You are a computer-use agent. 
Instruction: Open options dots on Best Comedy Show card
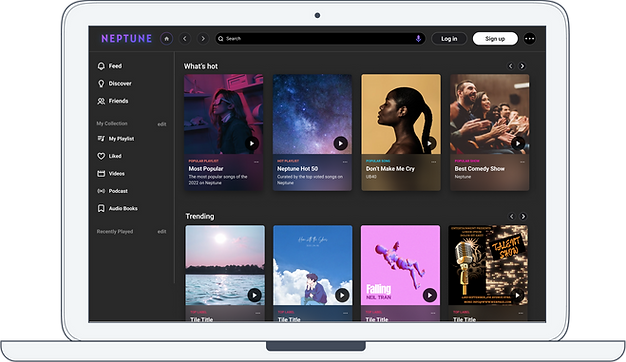522,162
